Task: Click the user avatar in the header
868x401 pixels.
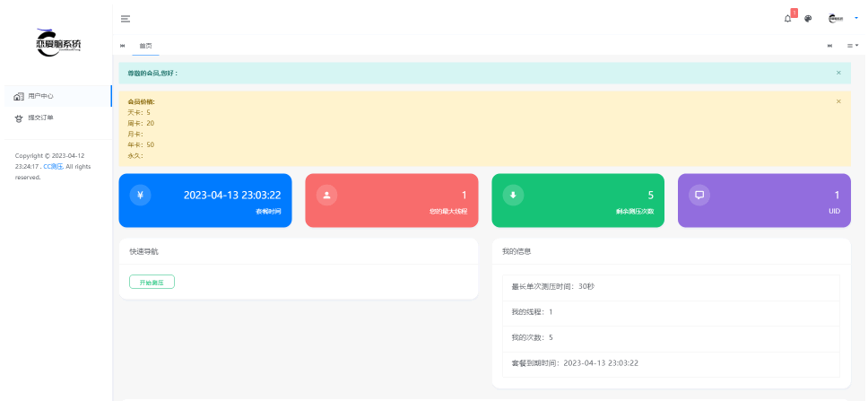Action: point(836,18)
